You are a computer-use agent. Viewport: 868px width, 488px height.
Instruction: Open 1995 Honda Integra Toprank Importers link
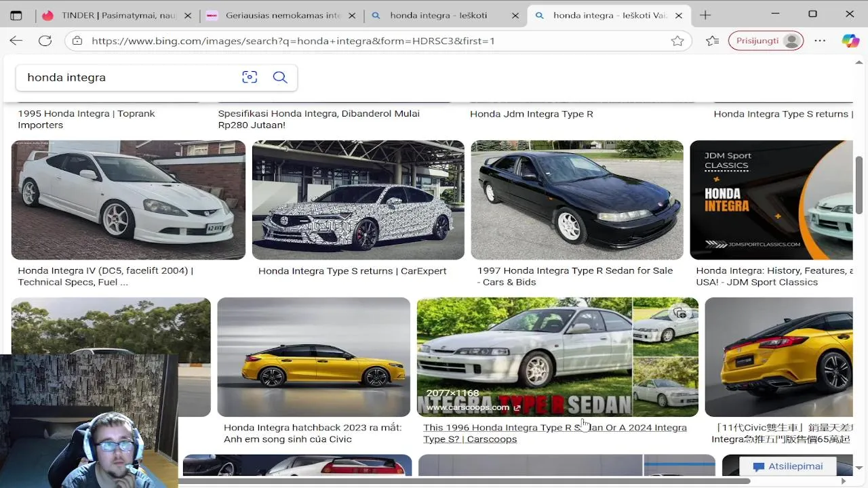pos(86,119)
